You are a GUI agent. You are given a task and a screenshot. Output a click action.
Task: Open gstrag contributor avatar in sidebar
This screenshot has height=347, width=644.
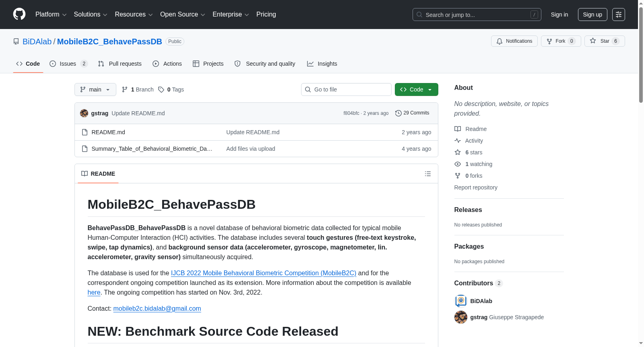(x=461, y=317)
